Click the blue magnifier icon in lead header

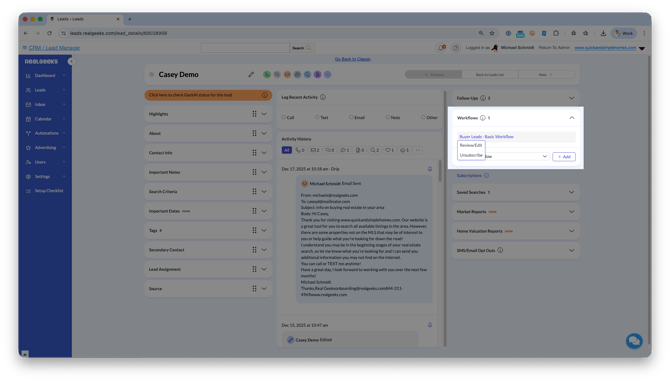[x=307, y=74]
